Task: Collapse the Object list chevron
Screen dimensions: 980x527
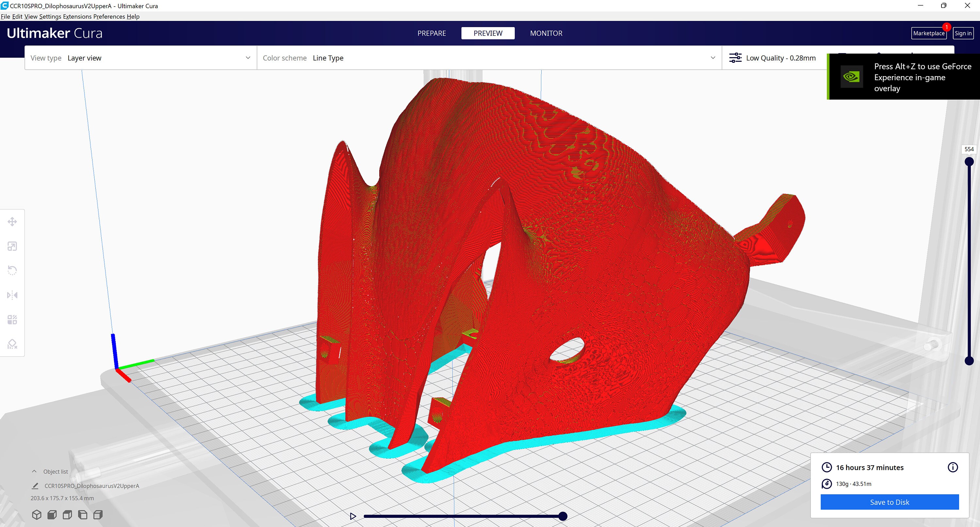Action: pyautogui.click(x=34, y=471)
